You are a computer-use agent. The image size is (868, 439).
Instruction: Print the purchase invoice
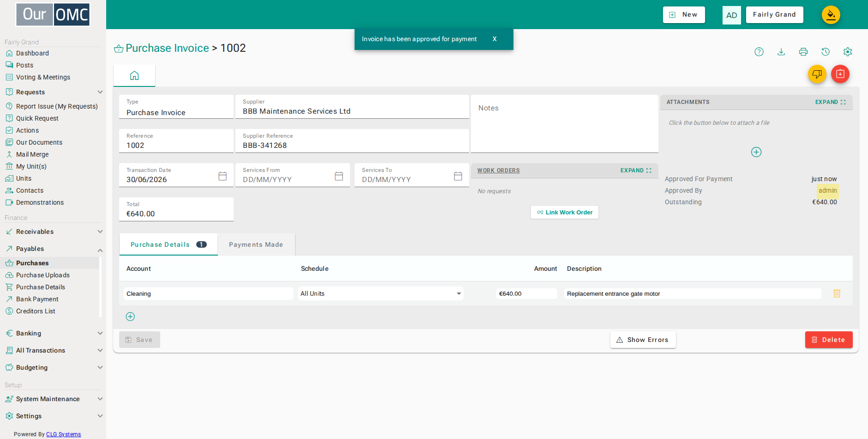tap(803, 52)
